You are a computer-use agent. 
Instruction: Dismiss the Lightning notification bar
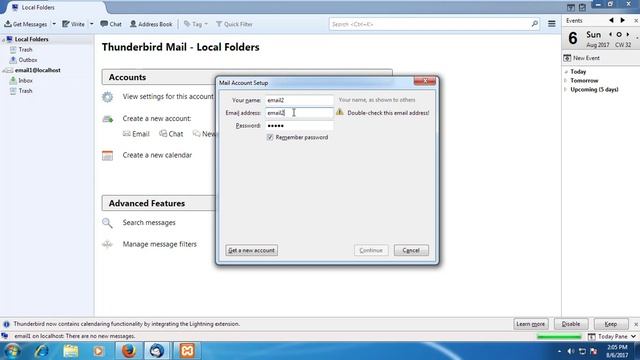click(x=636, y=324)
